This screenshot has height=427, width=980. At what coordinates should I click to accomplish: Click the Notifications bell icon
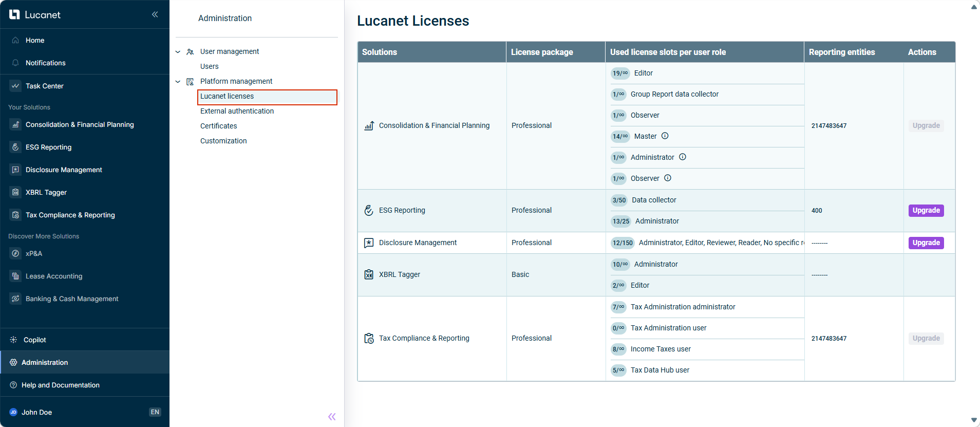(15, 63)
